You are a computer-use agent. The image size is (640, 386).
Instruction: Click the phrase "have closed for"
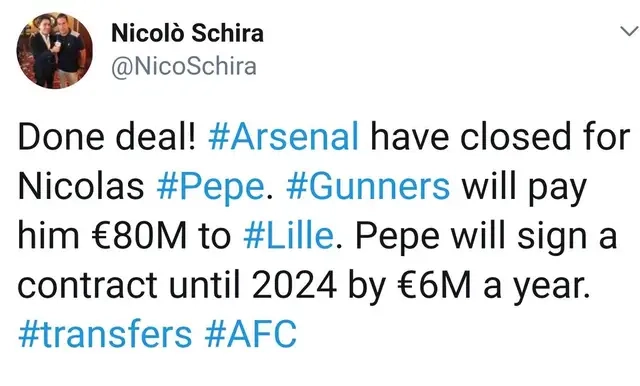[500, 137]
